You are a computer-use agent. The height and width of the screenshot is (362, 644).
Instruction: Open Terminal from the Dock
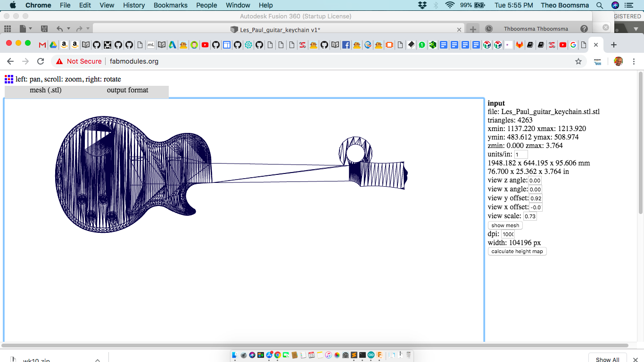pyautogui.click(x=363, y=355)
